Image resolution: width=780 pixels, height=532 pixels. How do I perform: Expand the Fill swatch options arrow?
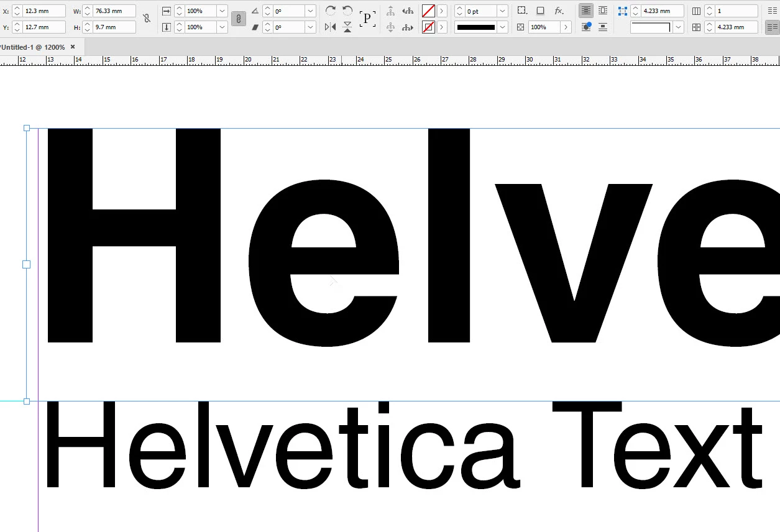[x=442, y=11]
